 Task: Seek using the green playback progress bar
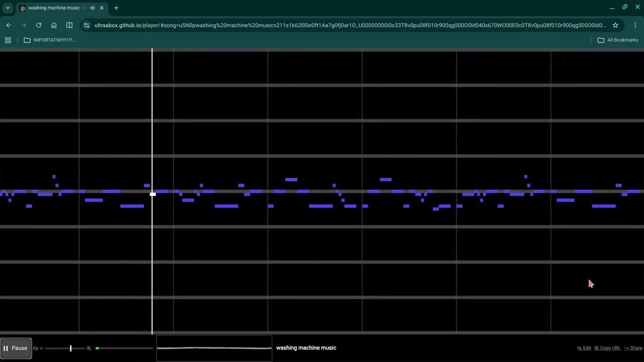point(124,348)
